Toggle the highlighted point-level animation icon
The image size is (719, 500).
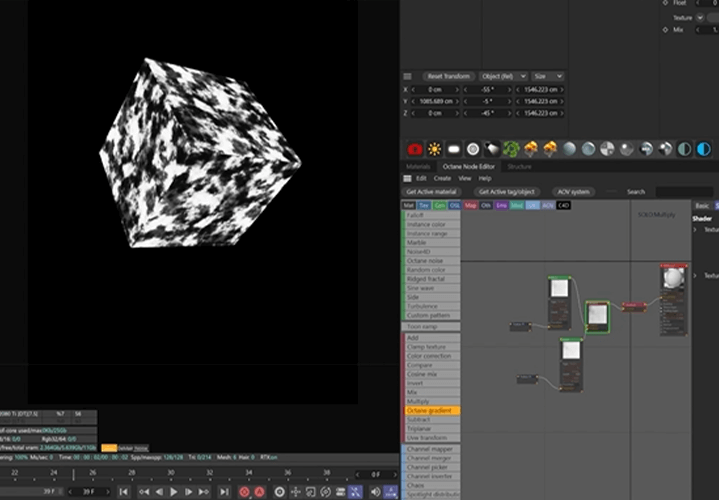click(355, 492)
